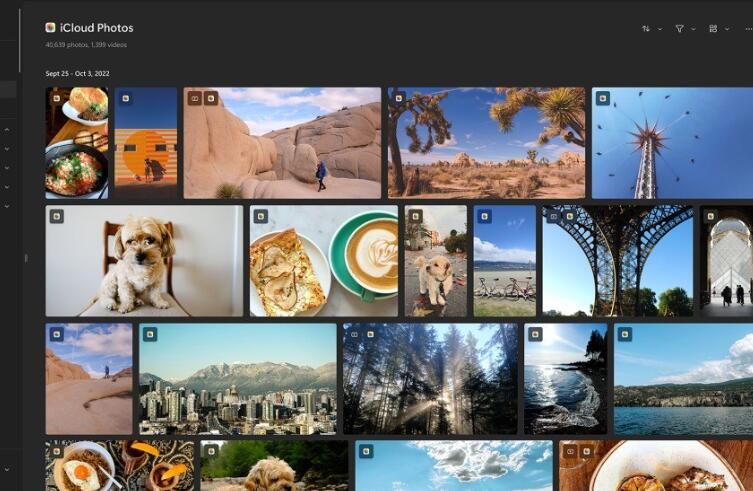The image size is (753, 491).
Task: Select the iCloud Photos page title
Action: click(97, 28)
